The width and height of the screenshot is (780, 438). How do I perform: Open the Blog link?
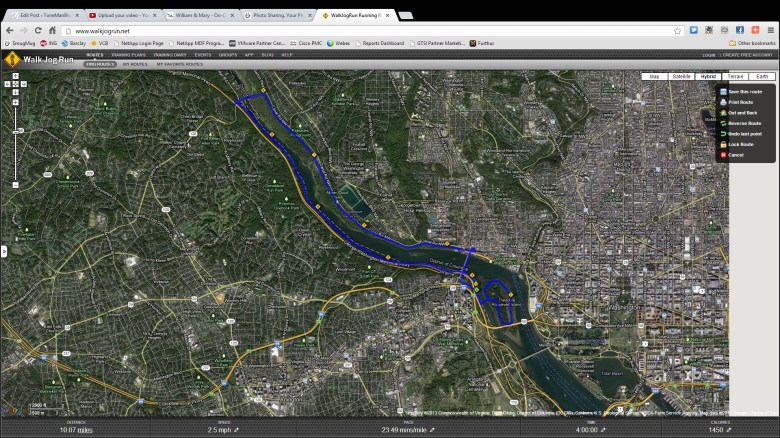[x=267, y=55]
